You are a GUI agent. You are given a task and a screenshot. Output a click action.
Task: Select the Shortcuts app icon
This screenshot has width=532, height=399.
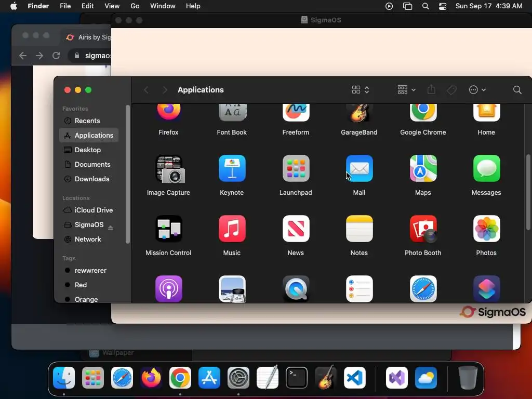486,289
